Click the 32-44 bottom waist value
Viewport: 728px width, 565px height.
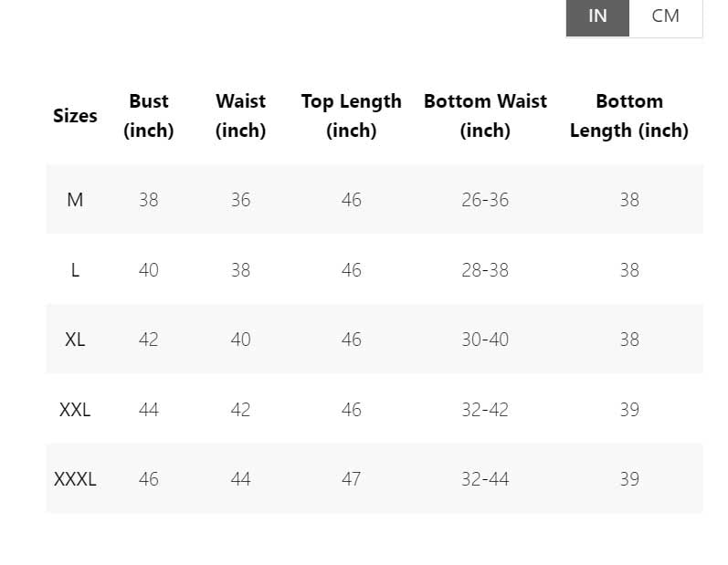[x=485, y=479]
